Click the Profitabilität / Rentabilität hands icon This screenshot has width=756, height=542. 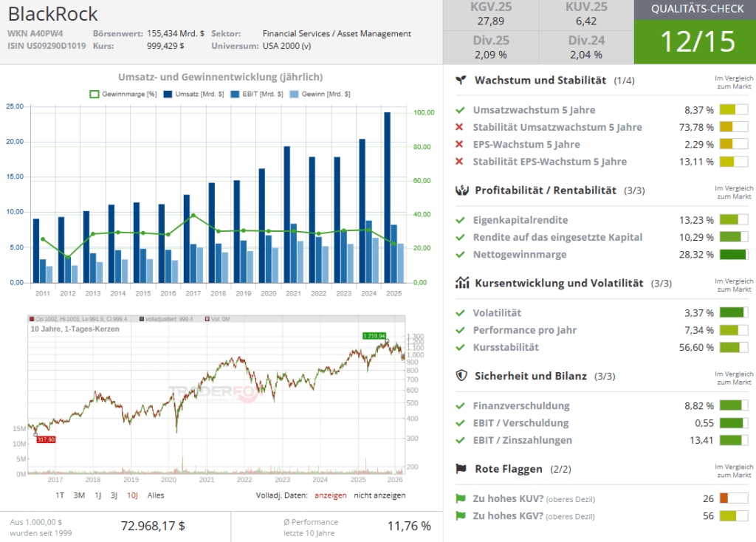(461, 191)
